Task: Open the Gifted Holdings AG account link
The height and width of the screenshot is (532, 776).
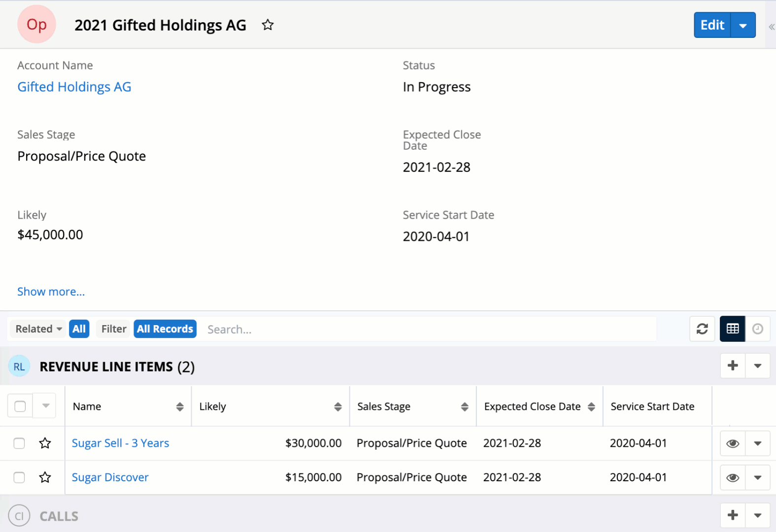Action: tap(74, 87)
